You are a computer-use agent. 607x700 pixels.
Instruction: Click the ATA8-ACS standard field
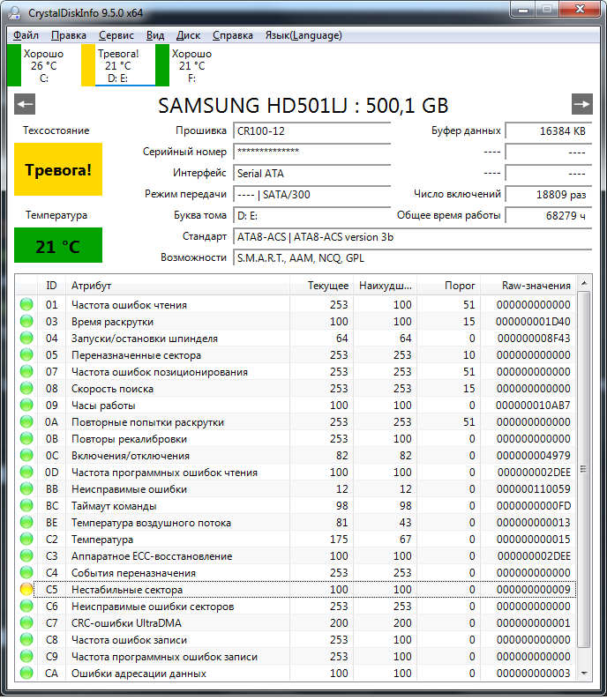pos(413,236)
